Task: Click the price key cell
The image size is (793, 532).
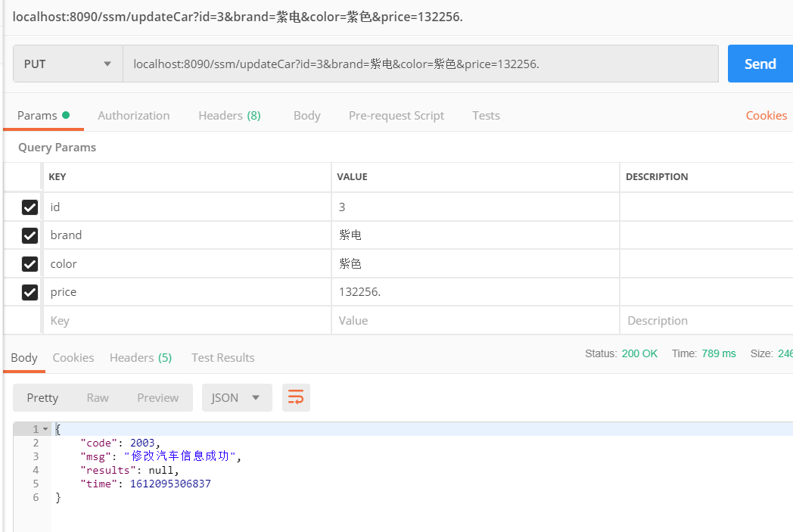Action: 187,292
